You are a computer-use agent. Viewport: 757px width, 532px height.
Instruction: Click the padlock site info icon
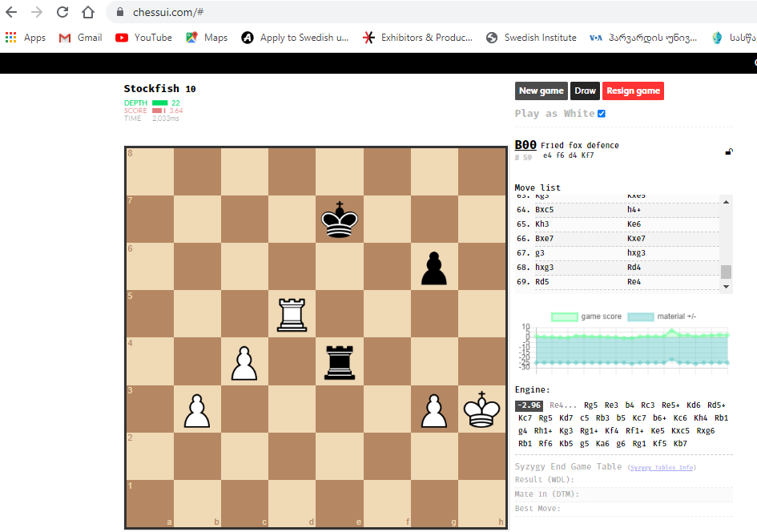(120, 12)
